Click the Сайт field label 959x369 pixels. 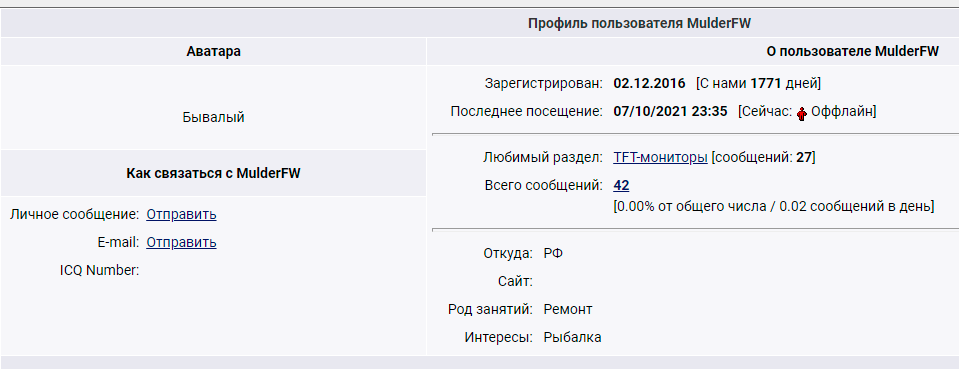click(x=515, y=281)
